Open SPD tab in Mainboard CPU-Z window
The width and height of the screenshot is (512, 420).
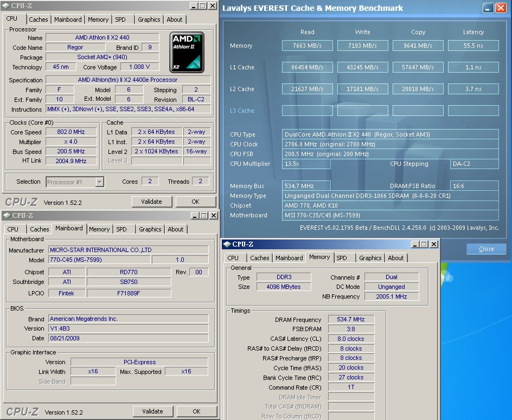pyautogui.click(x=121, y=229)
